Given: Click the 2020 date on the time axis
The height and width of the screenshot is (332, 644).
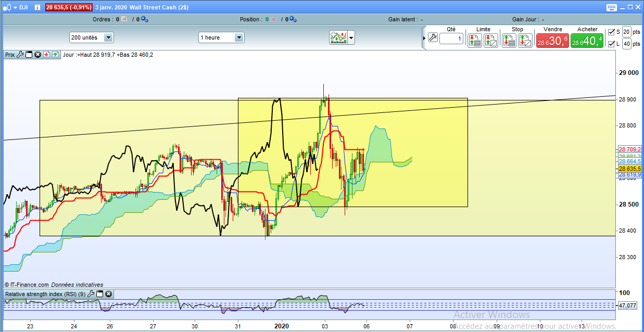Looking at the screenshot, I should pyautogui.click(x=282, y=326).
